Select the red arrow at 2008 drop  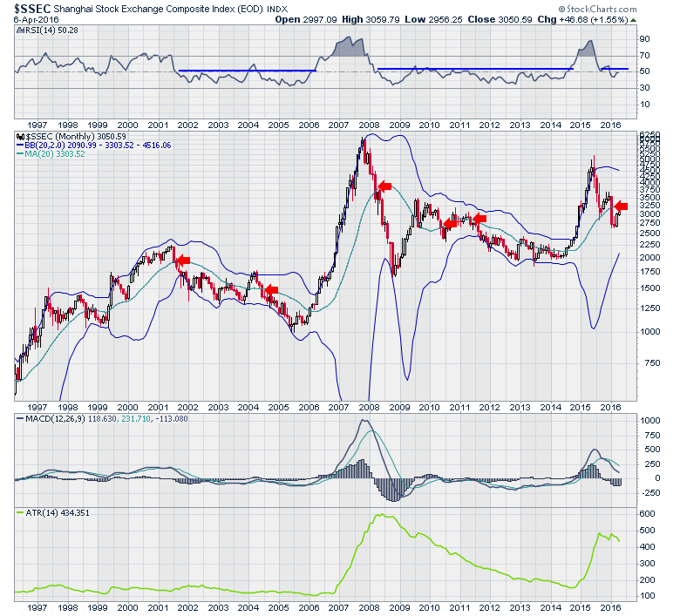[x=384, y=186]
